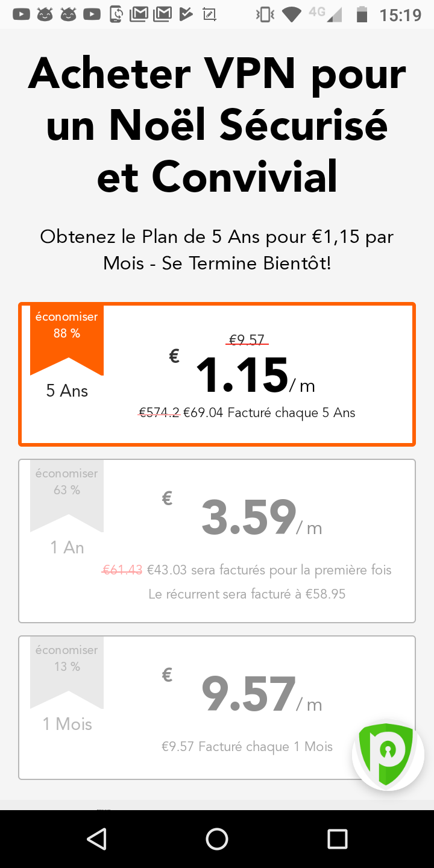Viewport: 434px width, 868px height.
Task: Open recent apps with the square button
Action: pos(337,838)
